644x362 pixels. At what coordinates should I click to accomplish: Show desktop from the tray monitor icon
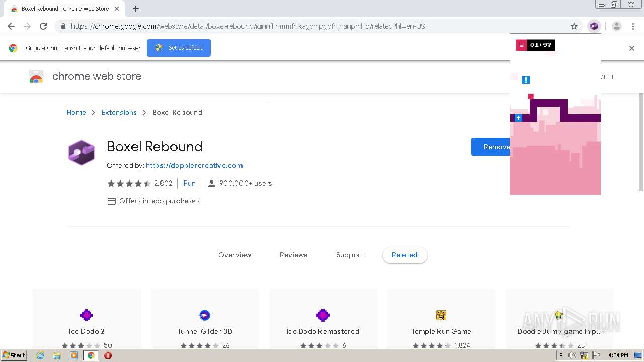pyautogui.click(x=638, y=355)
